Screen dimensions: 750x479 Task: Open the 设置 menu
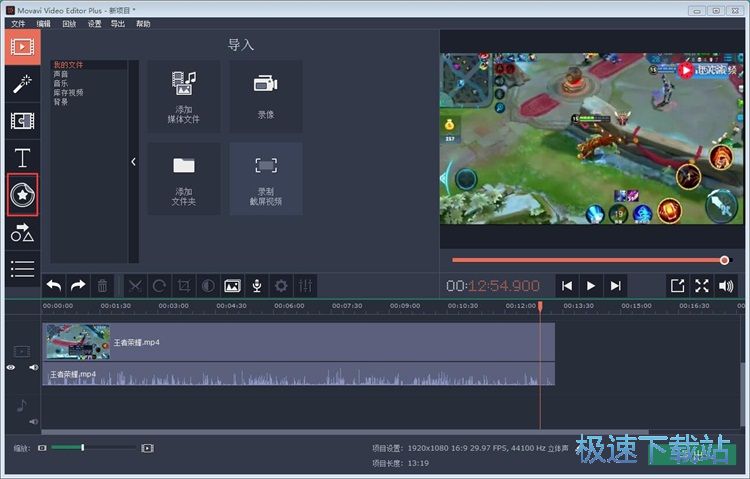pos(95,23)
